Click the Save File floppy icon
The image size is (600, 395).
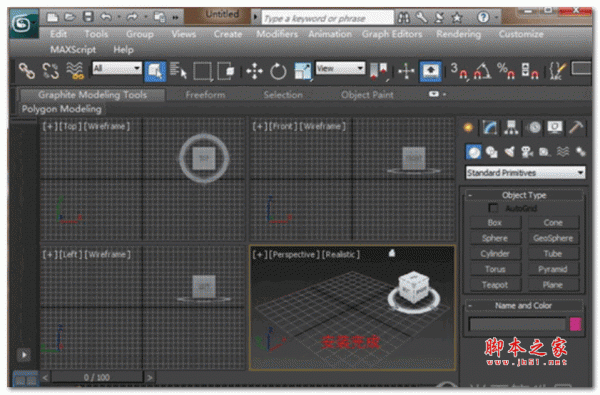88,17
